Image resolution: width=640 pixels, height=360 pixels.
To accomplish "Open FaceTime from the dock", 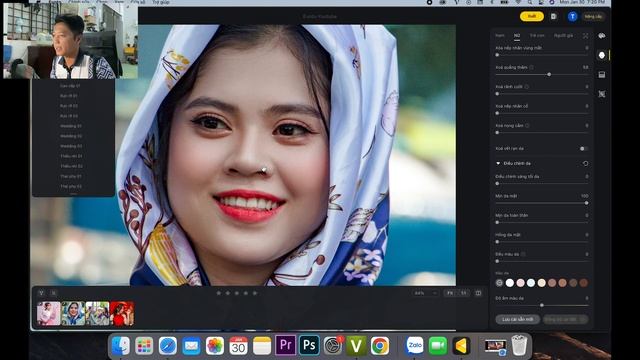I will tap(438, 346).
